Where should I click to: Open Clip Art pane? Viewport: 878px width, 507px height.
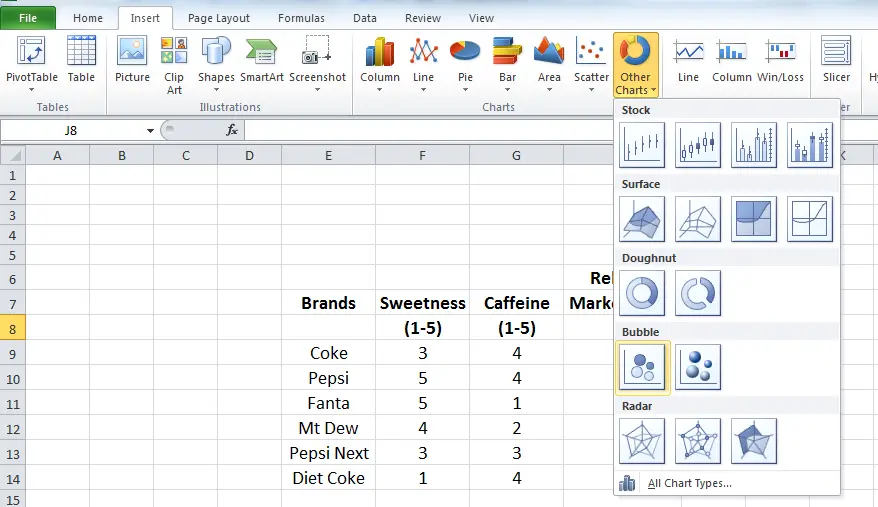point(174,66)
